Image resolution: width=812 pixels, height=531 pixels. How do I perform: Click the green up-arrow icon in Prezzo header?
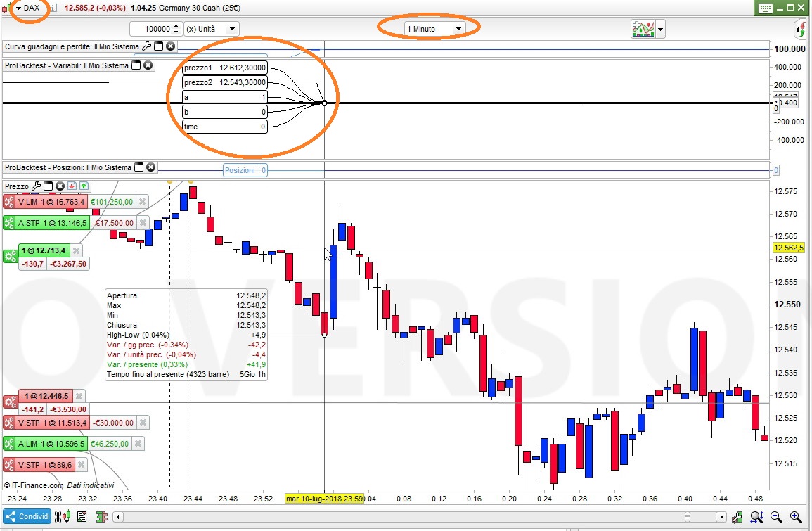click(x=84, y=186)
